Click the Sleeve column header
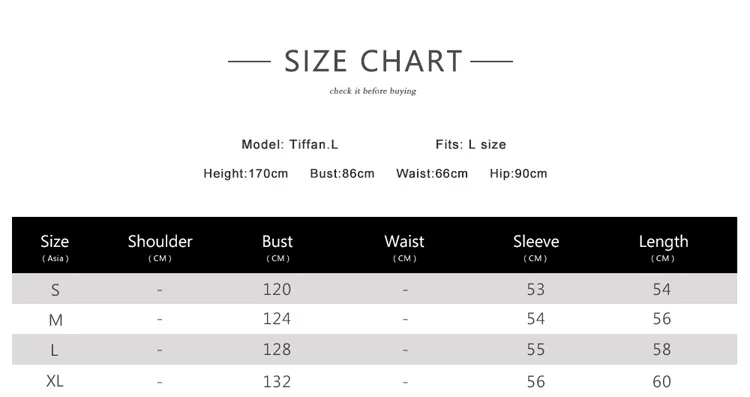The width and height of the screenshot is (750, 397). pyautogui.click(x=536, y=247)
